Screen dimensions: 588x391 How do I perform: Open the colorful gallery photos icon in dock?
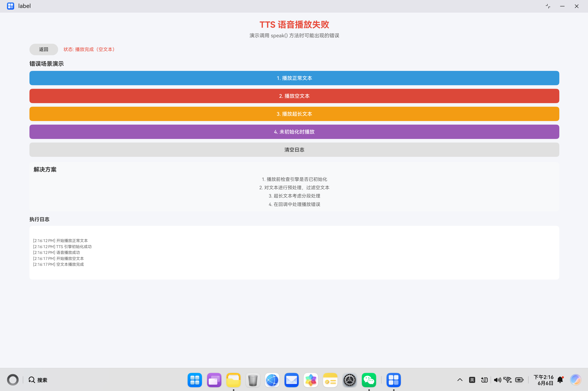[x=311, y=380]
